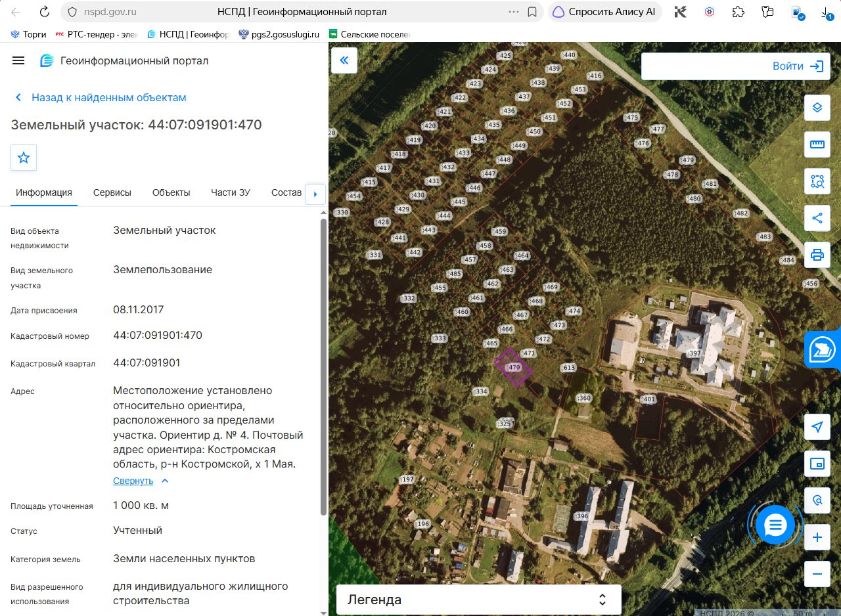Viewport: 841px width, 616px height.
Task: Open the blue Russia map side widget
Action: point(823,349)
